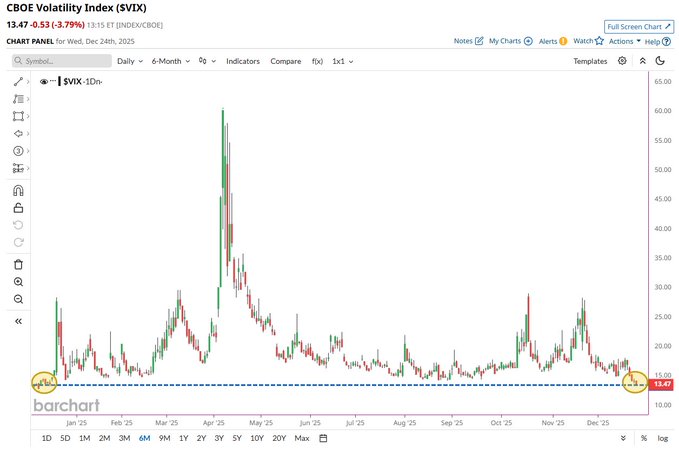Select the 2Y time range
This screenshot has height=450, width=679.
(201, 438)
